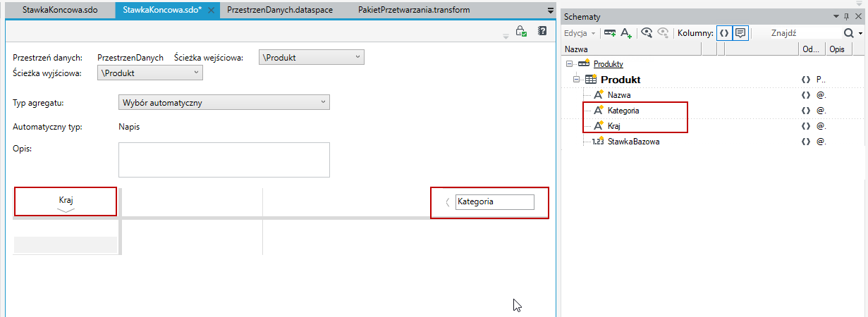Viewport: 868px width, 317px height.
Task: Pin the Schematy panel
Action: point(847,16)
